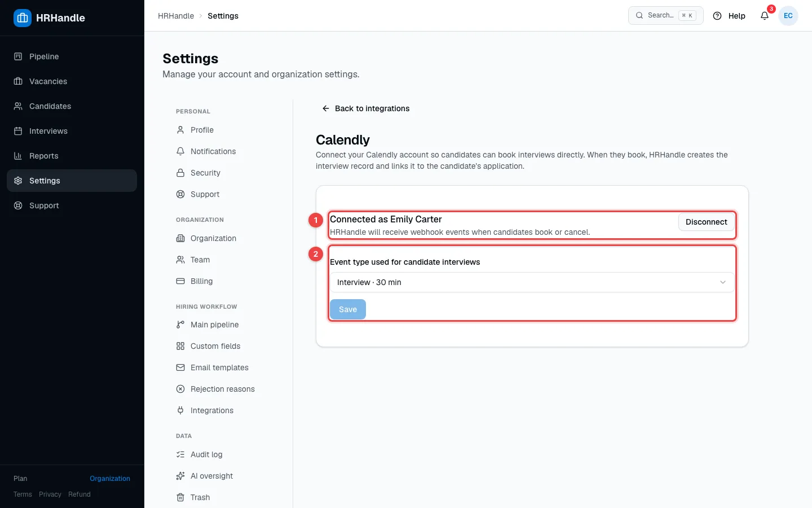Click the Email templates envelope icon
Image resolution: width=812 pixels, height=508 pixels.
[x=180, y=367]
